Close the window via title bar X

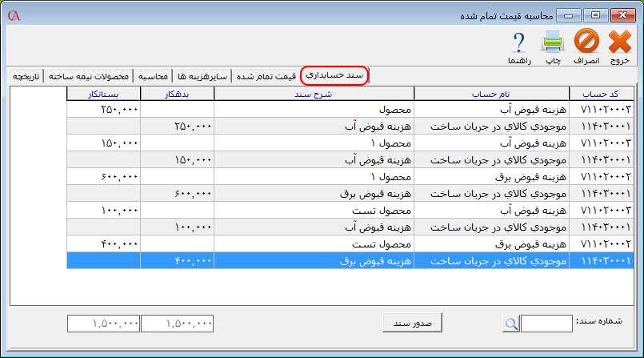[x=622, y=16]
